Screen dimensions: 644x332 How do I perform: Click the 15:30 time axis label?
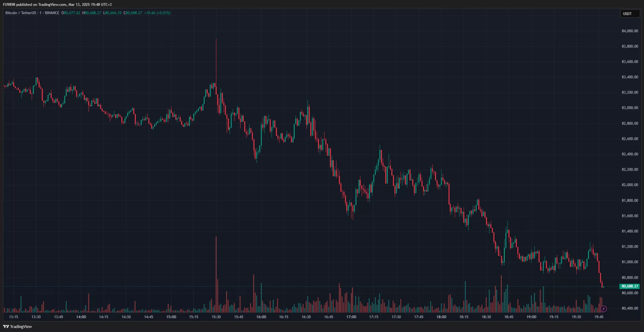[216, 317]
